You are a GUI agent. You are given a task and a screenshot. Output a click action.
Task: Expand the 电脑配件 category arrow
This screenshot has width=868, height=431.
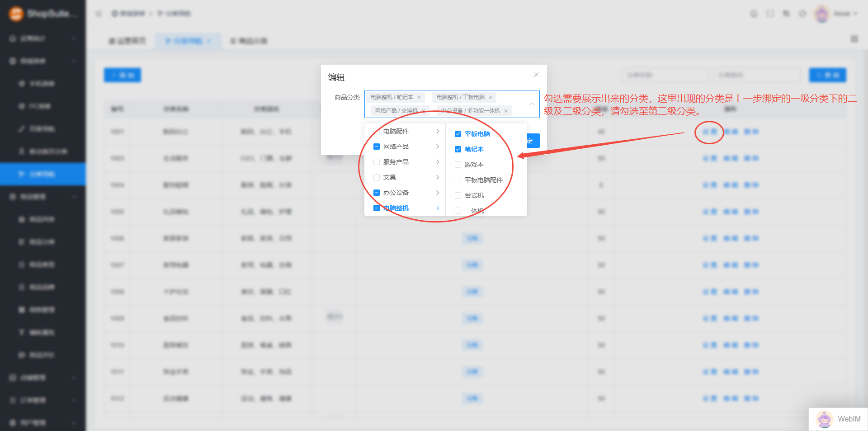tap(438, 131)
